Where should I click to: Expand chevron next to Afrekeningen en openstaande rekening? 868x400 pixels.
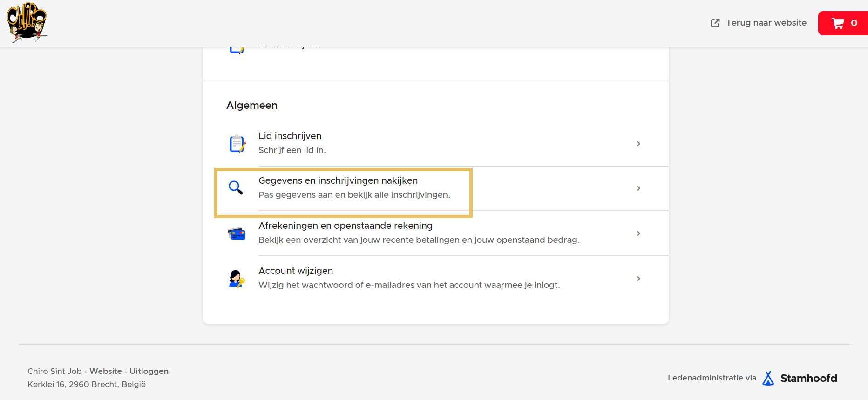point(638,233)
